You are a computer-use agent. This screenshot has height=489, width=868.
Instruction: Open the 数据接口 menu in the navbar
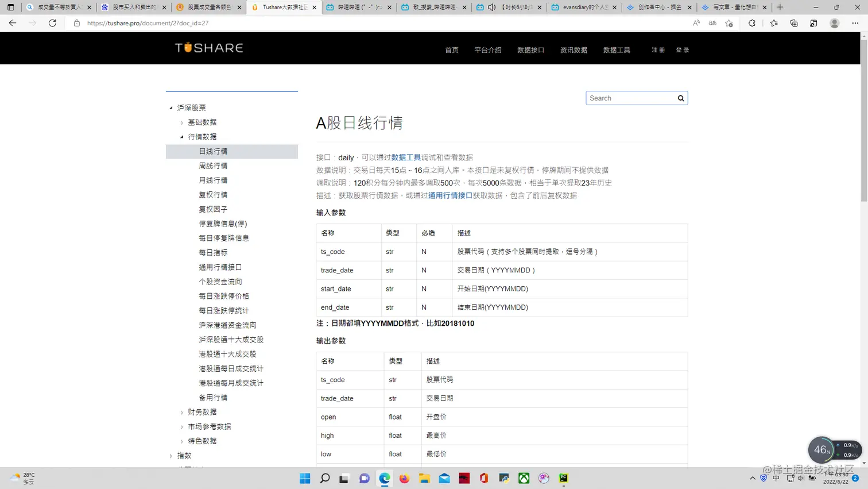click(530, 50)
